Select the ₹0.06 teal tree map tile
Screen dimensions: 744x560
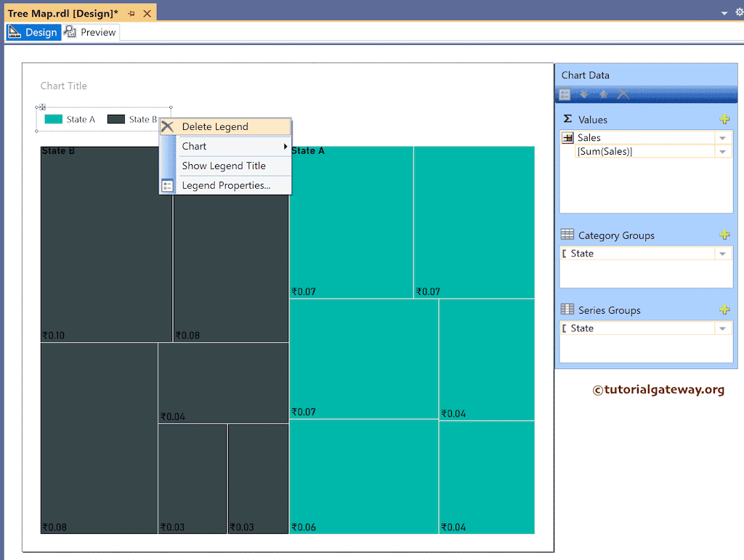(364, 477)
